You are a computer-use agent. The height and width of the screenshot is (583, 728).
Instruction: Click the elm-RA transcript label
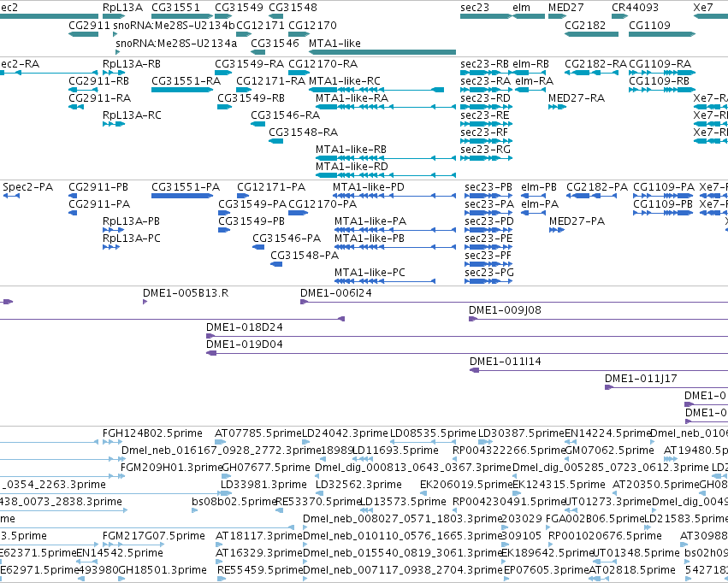click(x=535, y=80)
